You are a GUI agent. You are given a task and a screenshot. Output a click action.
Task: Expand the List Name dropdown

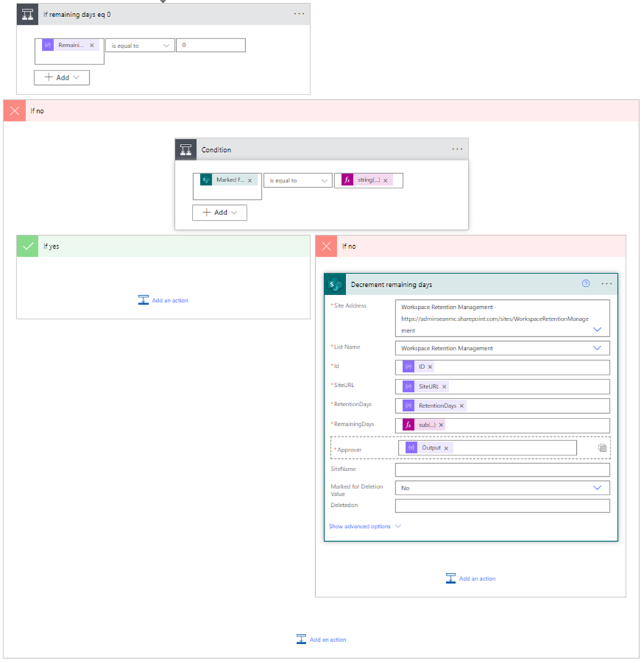click(x=597, y=348)
